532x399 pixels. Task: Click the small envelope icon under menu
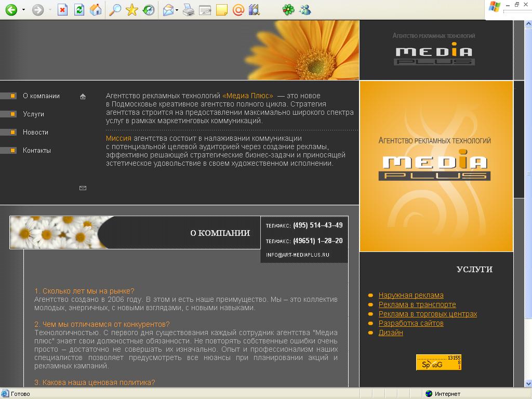83,188
